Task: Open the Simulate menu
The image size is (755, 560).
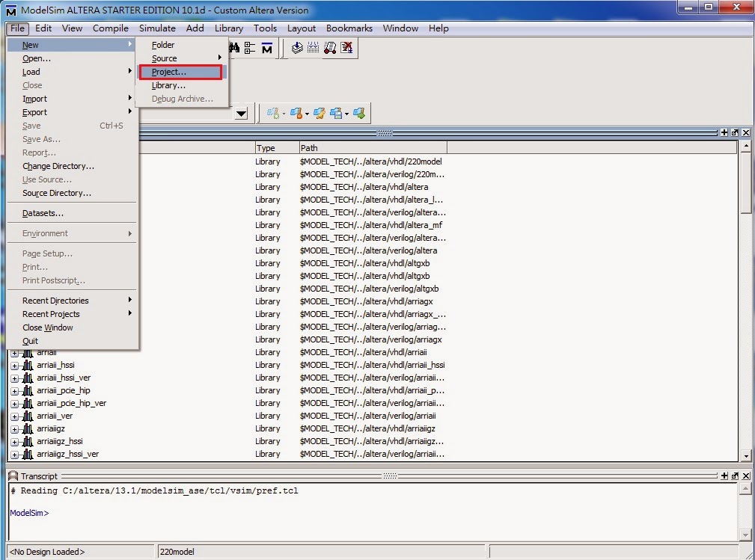Action: (x=157, y=28)
